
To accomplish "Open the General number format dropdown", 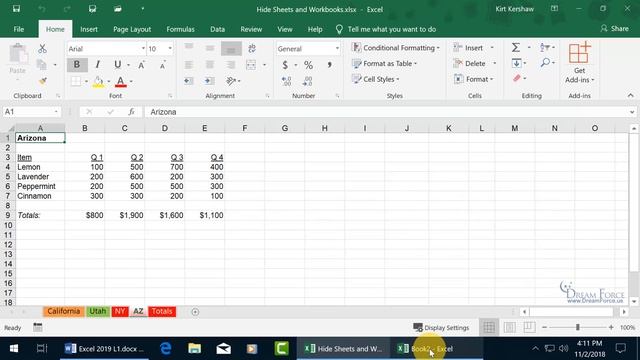I will pyautogui.click(x=337, y=49).
